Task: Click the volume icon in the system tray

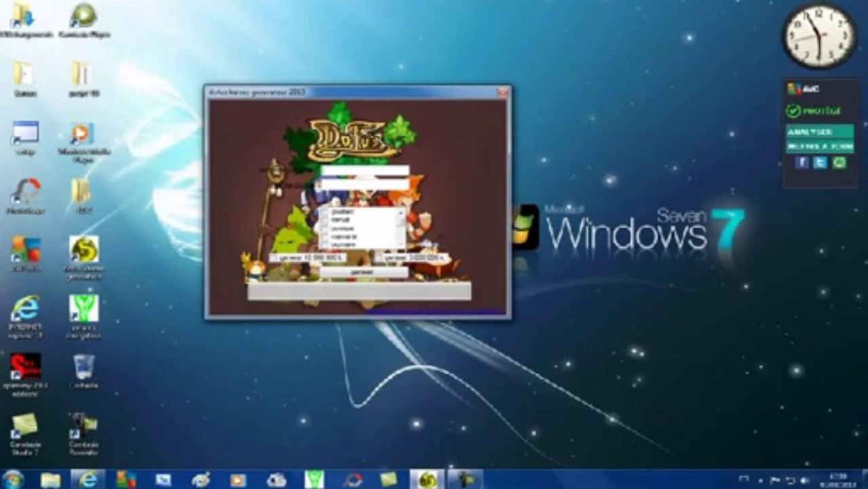Action: click(x=806, y=480)
